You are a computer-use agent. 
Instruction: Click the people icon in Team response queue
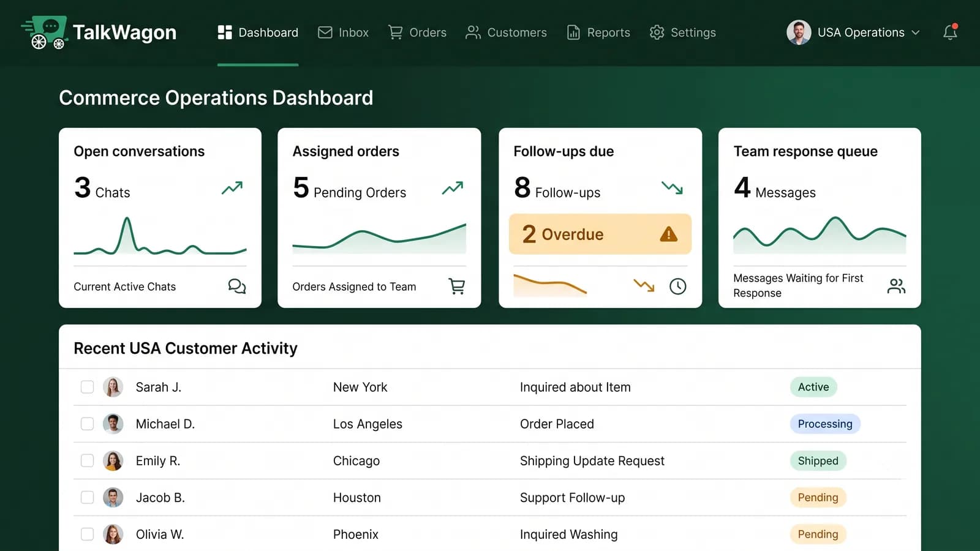point(896,285)
